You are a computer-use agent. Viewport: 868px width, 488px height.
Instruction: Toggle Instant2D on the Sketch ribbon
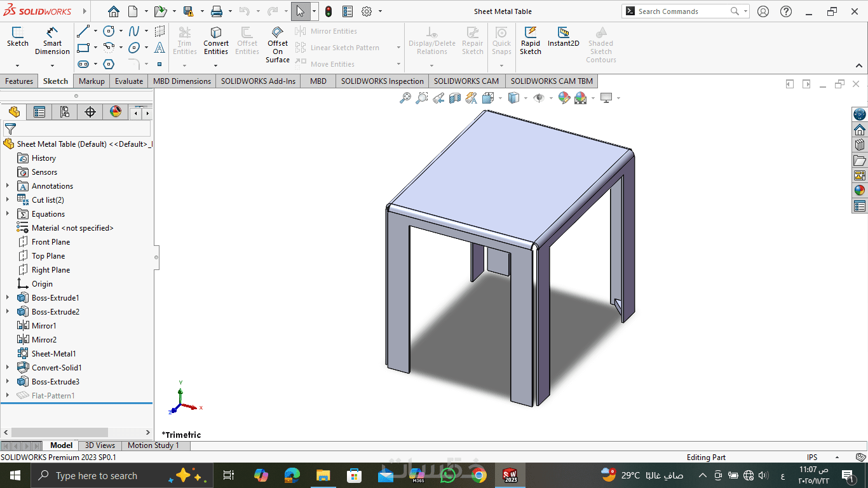tap(564, 37)
